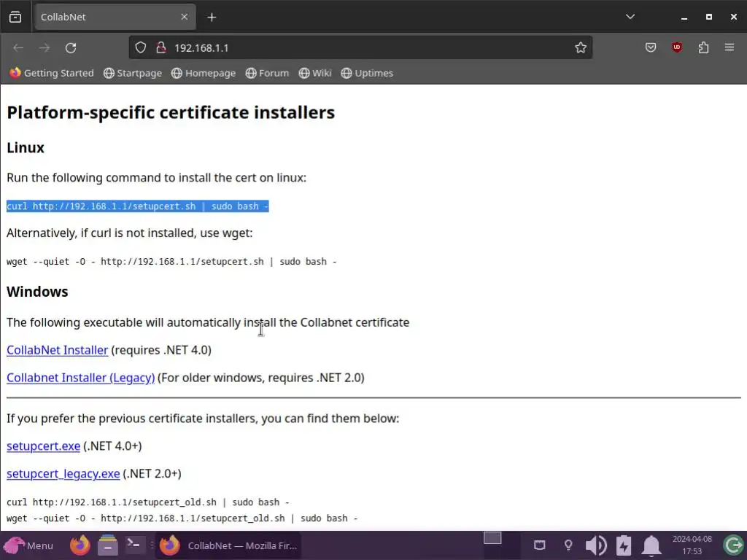Open the Startpage bookmark
Image resolution: width=747 pixels, height=560 pixels.
coord(133,73)
